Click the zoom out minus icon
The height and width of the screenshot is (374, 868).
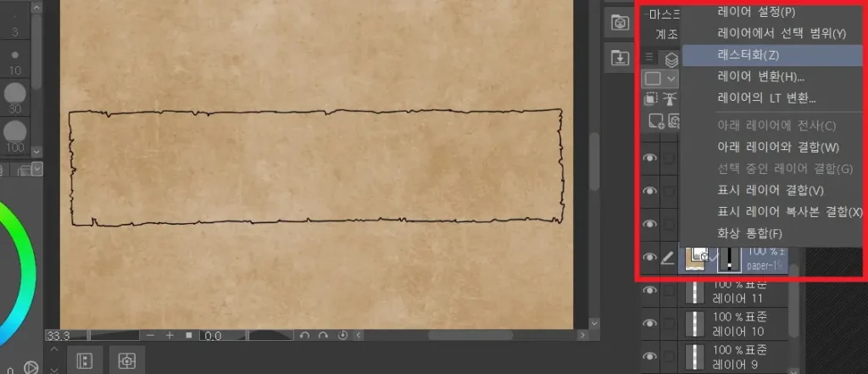(150, 336)
